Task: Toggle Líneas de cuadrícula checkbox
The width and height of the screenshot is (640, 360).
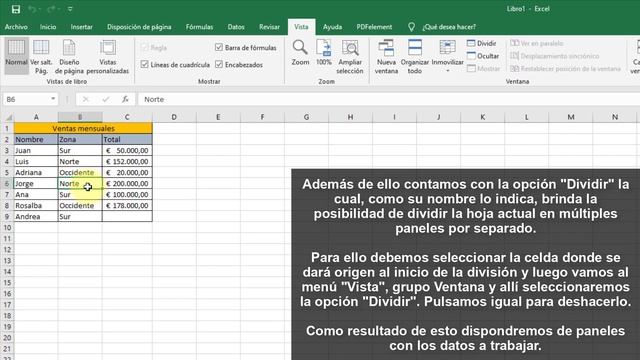Action: pos(144,64)
